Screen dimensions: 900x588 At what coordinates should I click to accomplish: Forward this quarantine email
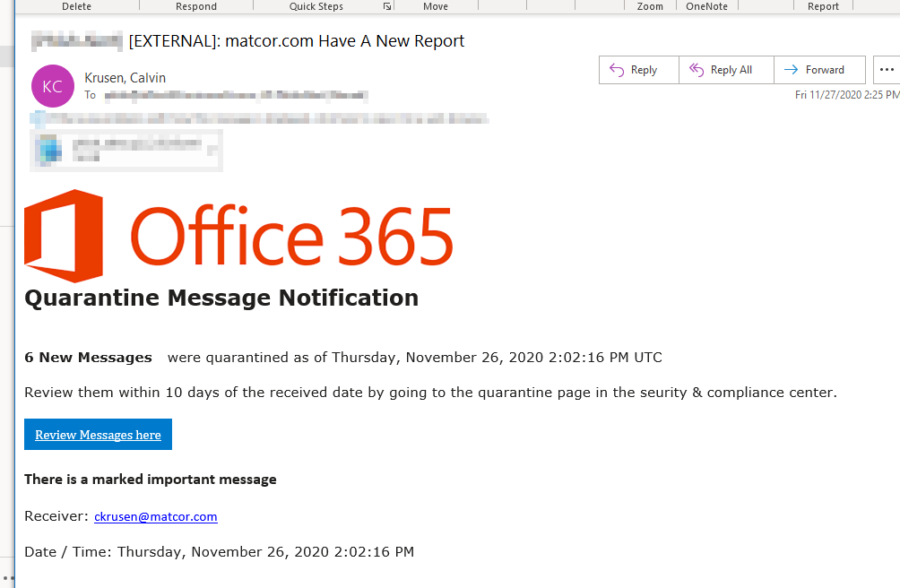[x=815, y=70]
